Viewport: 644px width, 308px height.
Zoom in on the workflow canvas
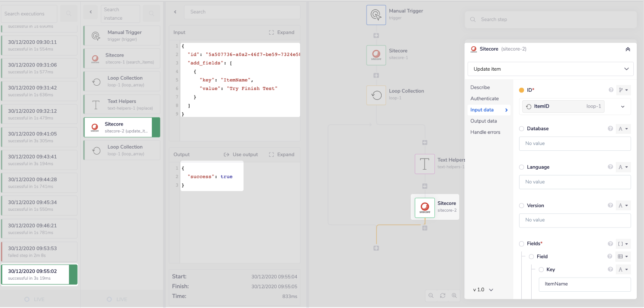coord(455,296)
